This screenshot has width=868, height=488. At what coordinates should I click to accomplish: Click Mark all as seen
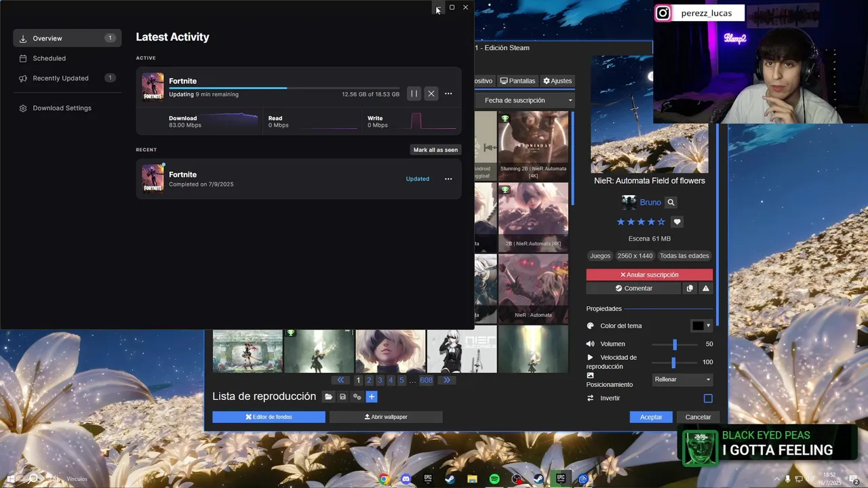pyautogui.click(x=436, y=150)
